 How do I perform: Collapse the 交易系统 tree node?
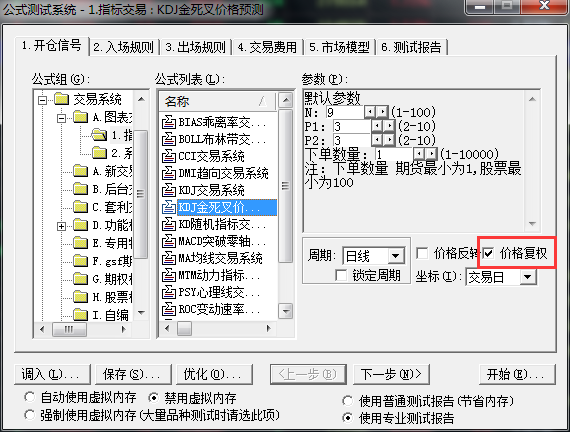[43, 100]
